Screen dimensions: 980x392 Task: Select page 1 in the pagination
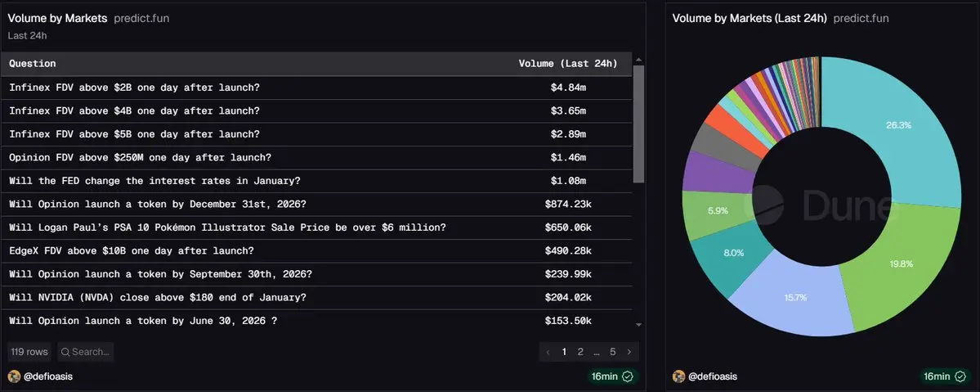point(564,352)
